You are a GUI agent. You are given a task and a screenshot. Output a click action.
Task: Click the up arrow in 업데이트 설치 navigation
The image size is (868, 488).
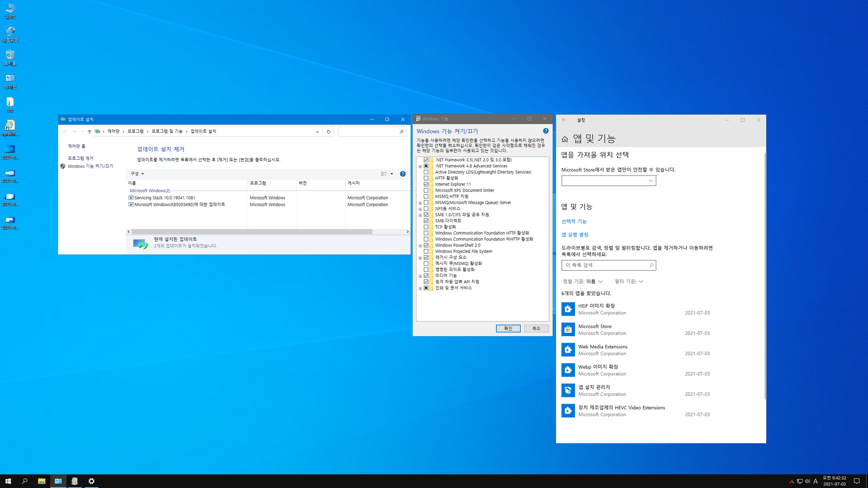[89, 131]
